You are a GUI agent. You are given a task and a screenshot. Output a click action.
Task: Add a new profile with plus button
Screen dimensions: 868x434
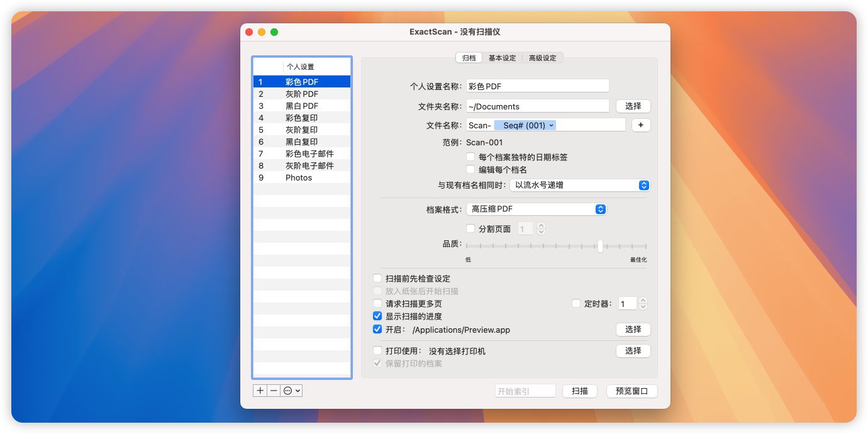(x=260, y=391)
